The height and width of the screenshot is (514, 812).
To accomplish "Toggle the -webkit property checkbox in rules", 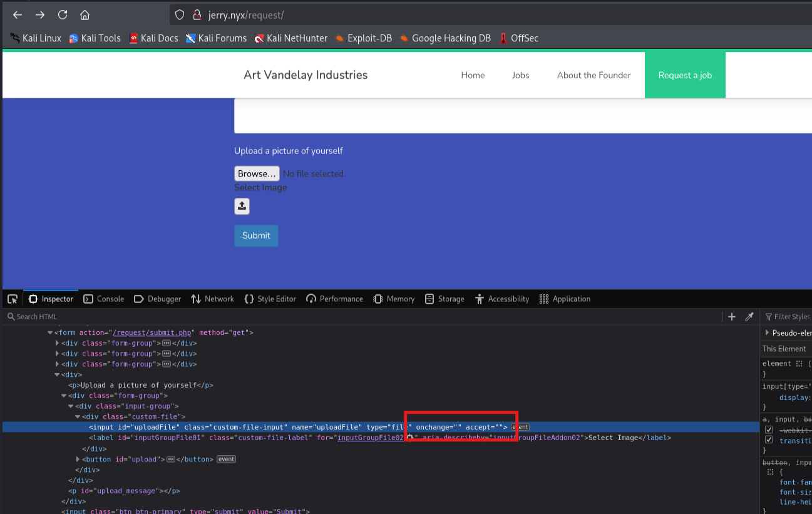I will tap(769, 430).
